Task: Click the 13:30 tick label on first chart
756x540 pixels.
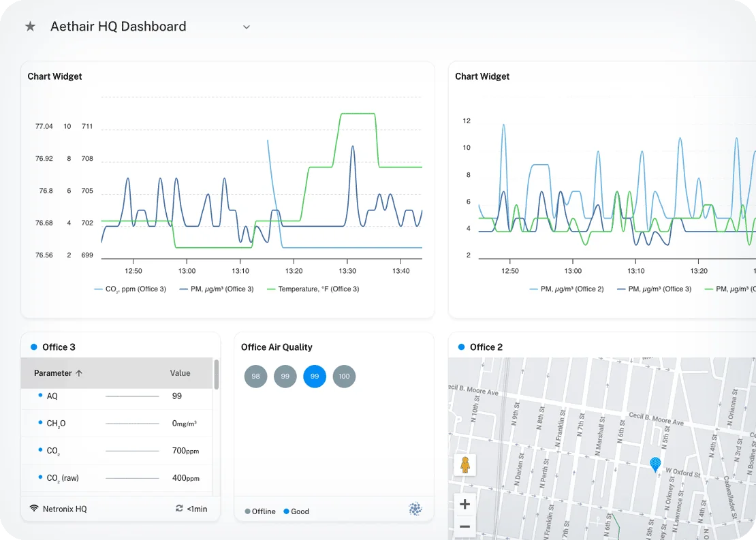Action: click(347, 271)
